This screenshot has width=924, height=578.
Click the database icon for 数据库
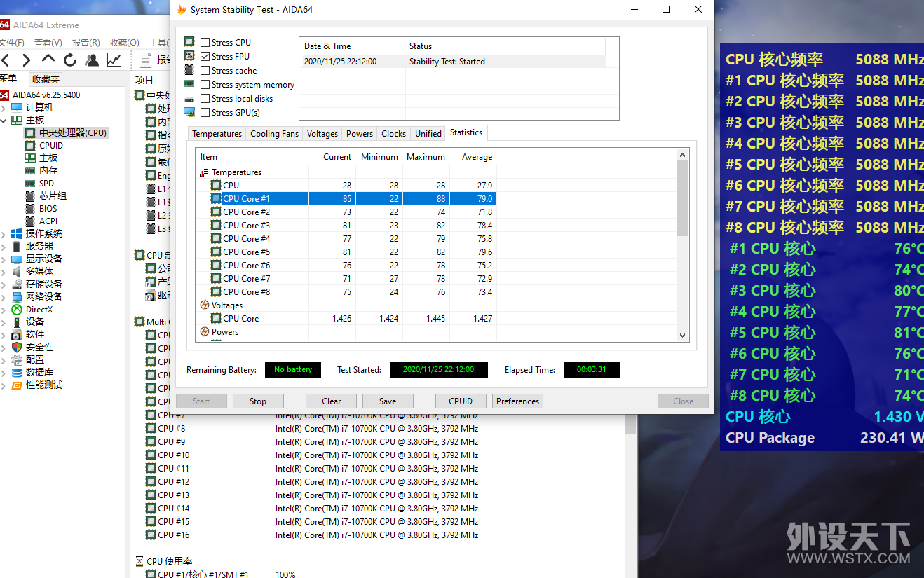coord(18,372)
